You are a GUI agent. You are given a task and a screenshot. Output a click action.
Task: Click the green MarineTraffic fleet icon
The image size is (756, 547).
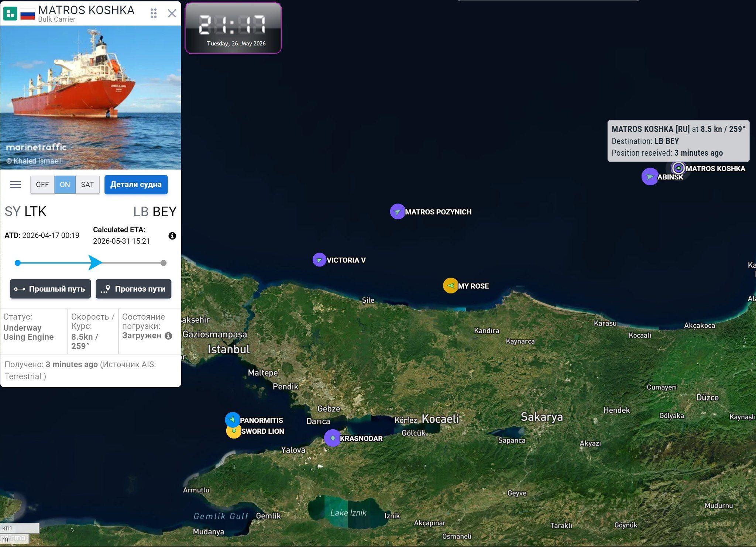[x=10, y=14]
